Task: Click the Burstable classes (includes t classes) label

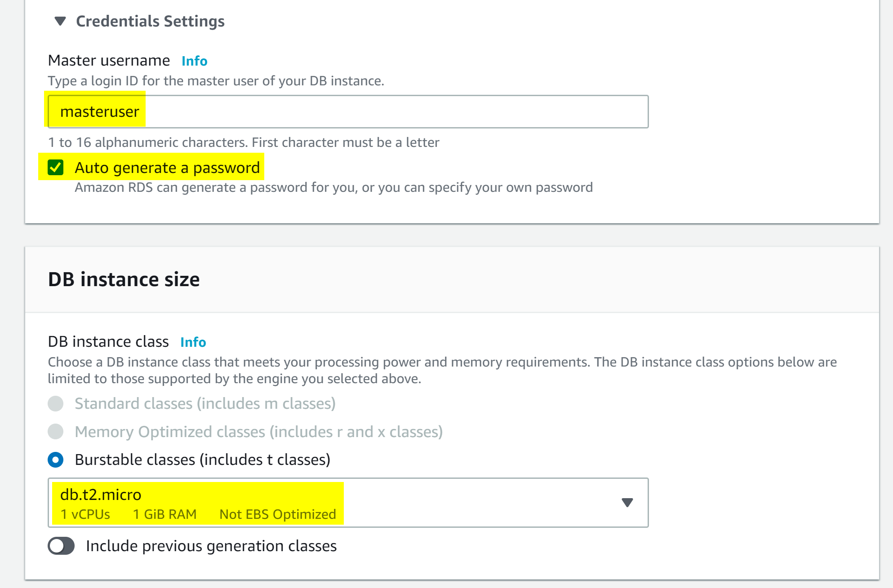Action: tap(202, 460)
